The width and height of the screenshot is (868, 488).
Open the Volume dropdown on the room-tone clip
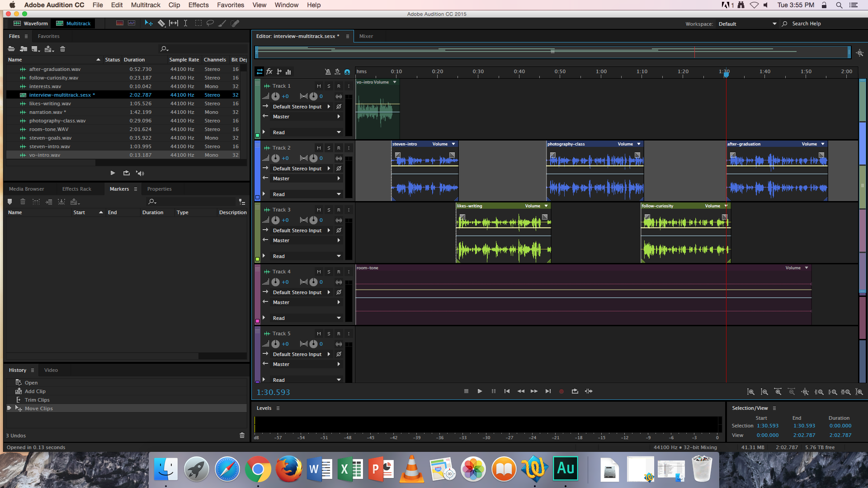(807, 267)
